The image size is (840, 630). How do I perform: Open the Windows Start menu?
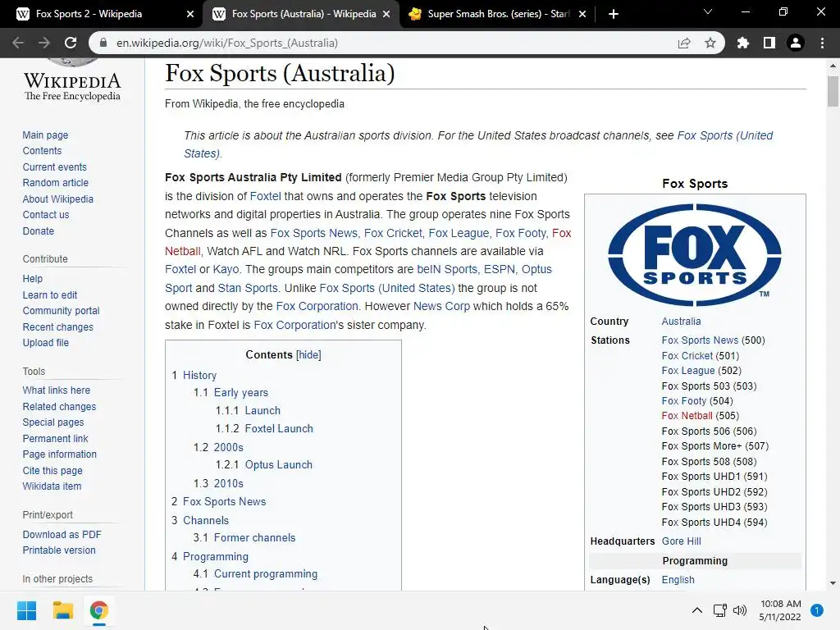tap(26, 610)
